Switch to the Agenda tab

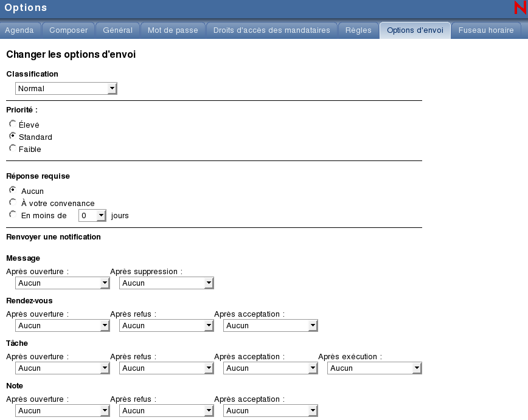coord(19,30)
